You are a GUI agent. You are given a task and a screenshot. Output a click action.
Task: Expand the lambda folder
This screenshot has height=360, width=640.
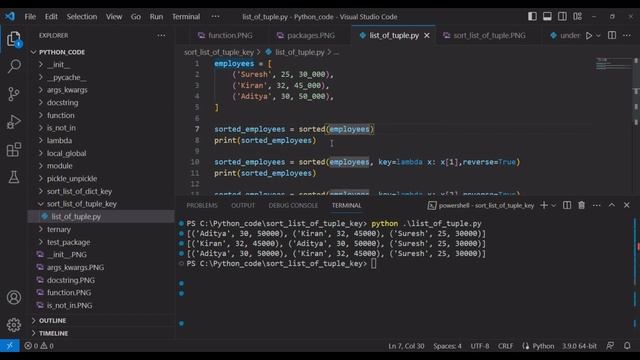tap(101, 140)
